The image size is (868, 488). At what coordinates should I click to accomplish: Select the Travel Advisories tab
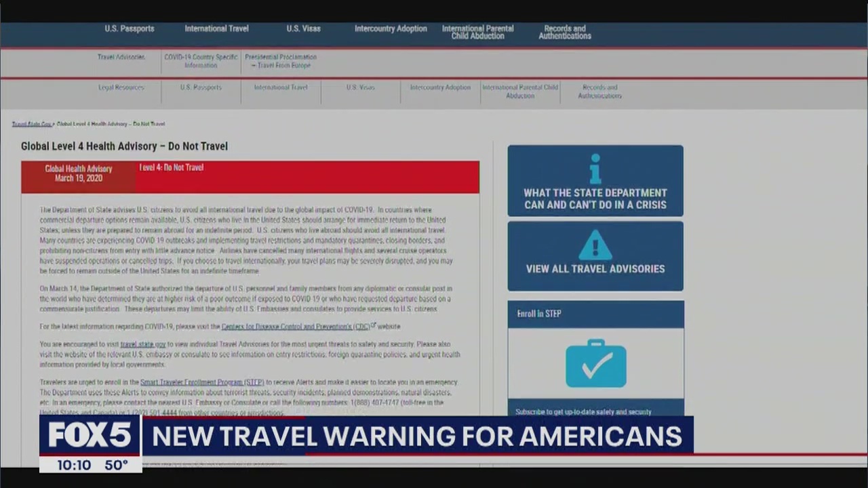[x=121, y=57]
